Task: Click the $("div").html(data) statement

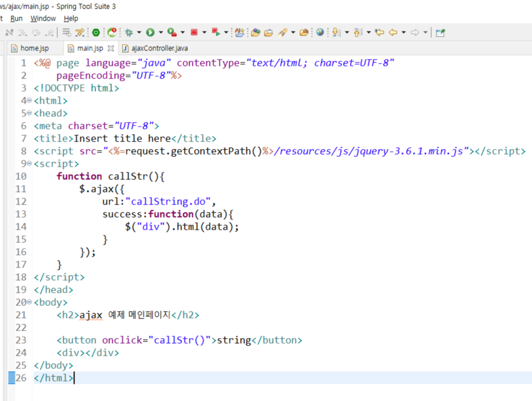Action: pos(182,226)
